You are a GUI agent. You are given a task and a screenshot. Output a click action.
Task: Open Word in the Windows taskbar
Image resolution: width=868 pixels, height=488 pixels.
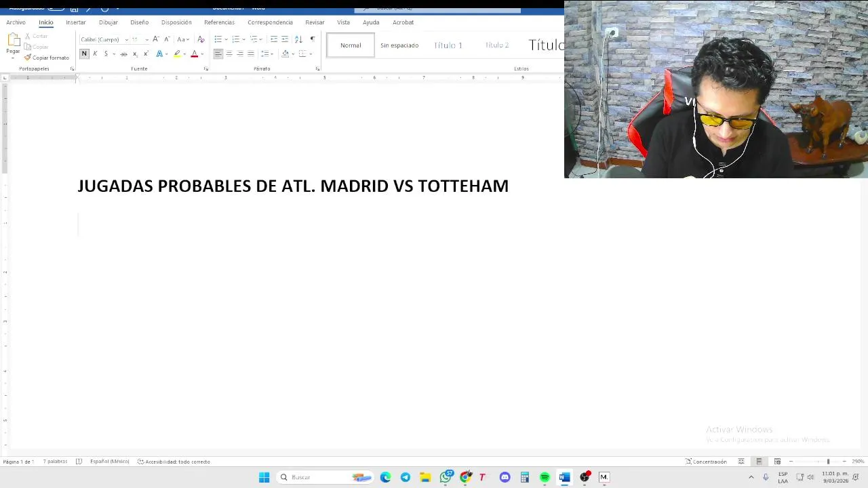(x=564, y=477)
